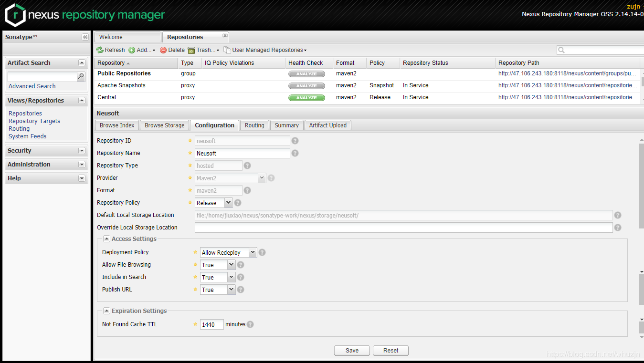The image size is (644, 363).
Task: Collapse the Views/Repositories panel
Action: (x=82, y=101)
